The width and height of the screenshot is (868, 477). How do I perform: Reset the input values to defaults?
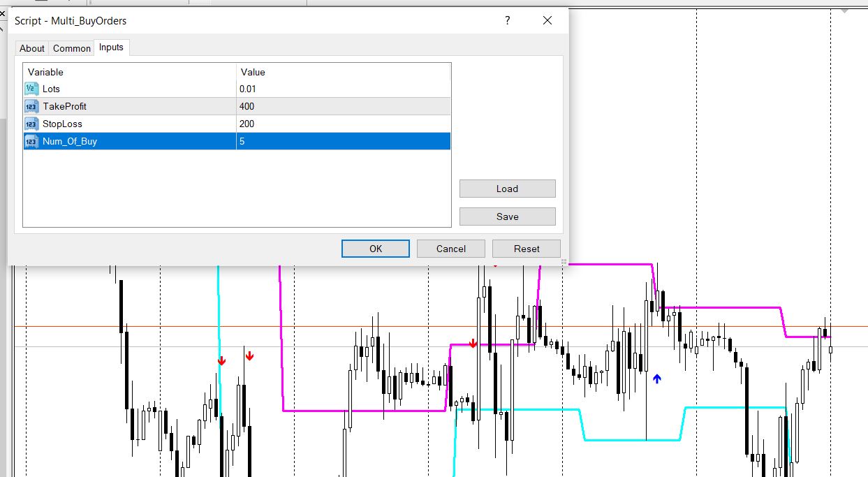pyautogui.click(x=526, y=249)
